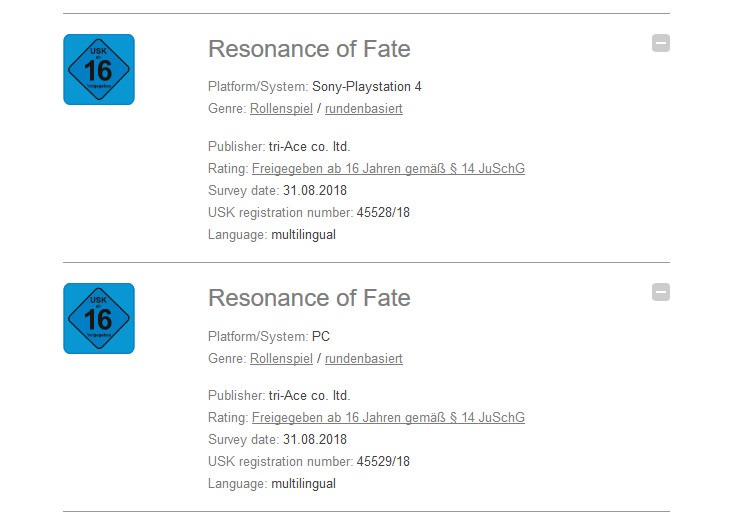Click the Sony-Playstation 4 platform text

pos(367,87)
